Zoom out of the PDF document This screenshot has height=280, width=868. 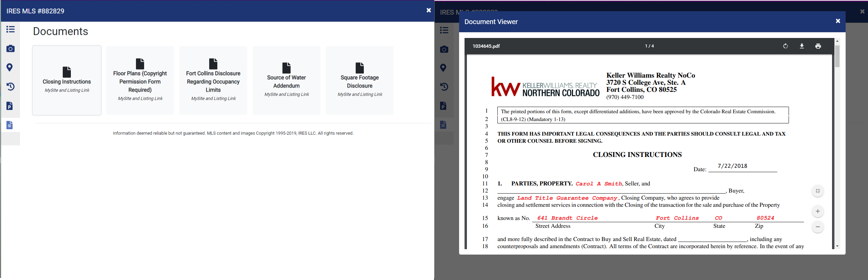click(817, 227)
